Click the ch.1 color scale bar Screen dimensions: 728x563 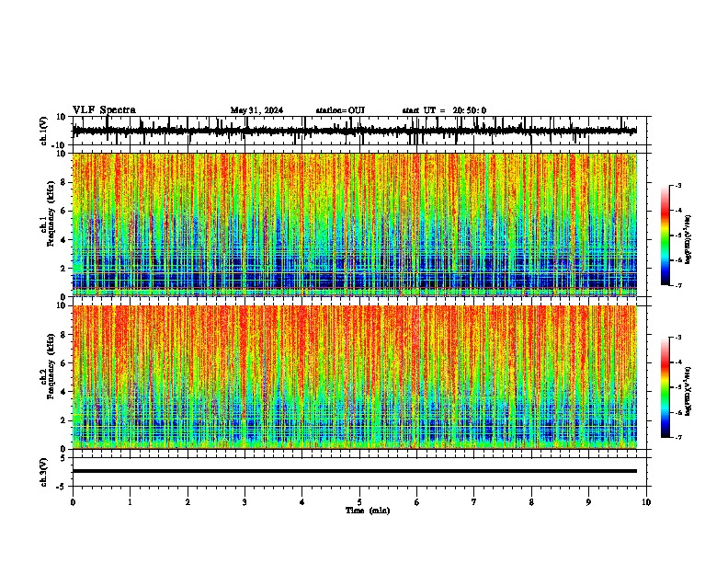(665, 236)
